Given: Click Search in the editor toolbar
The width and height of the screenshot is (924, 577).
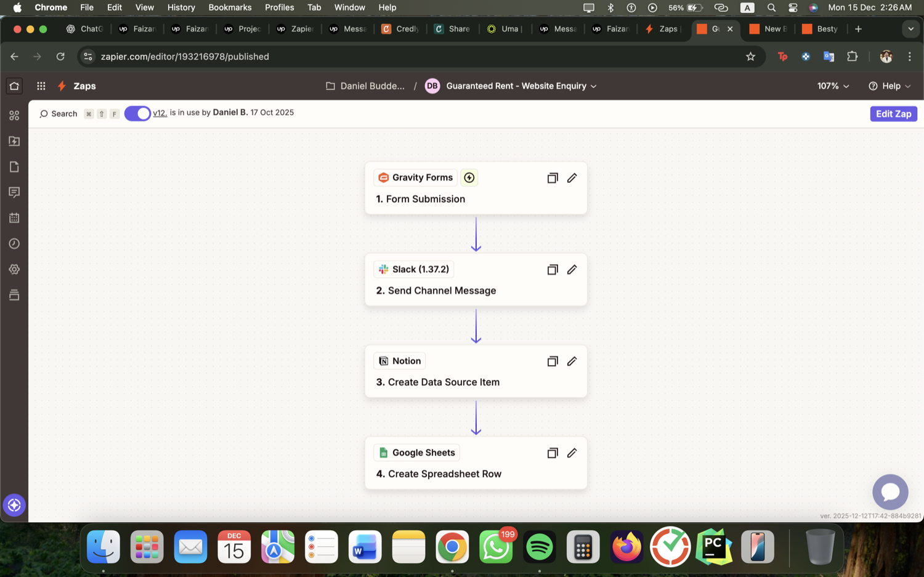Looking at the screenshot, I should (59, 114).
